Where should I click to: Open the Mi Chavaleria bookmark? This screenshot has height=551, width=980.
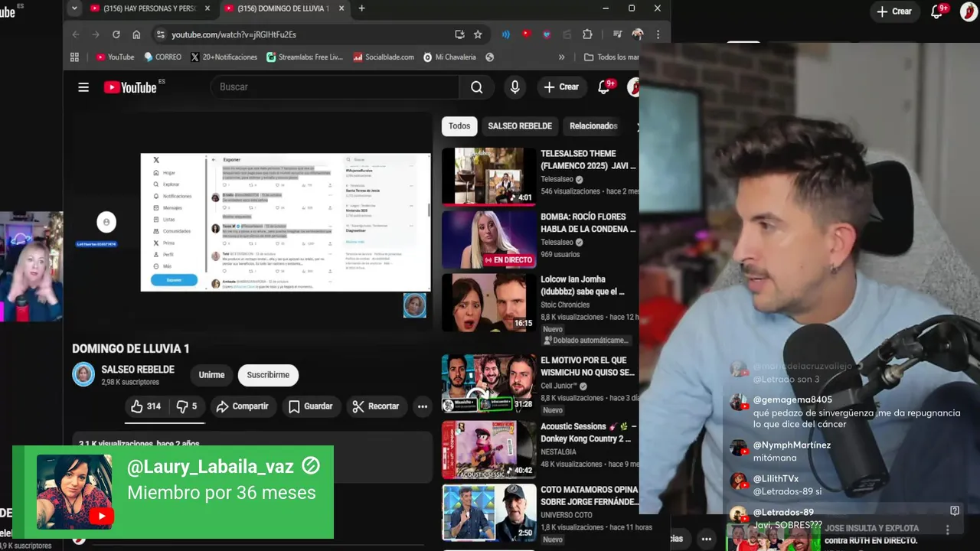(449, 57)
